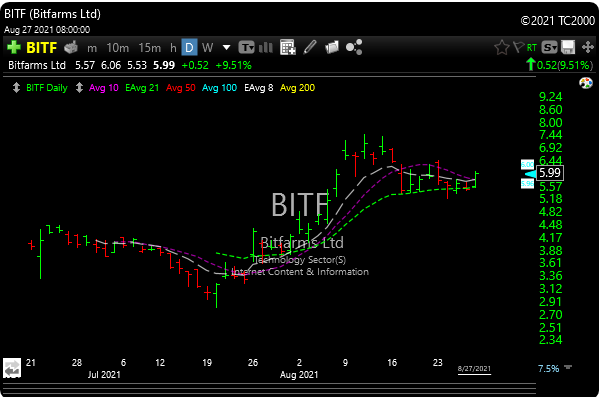Open the chart template 'T' dropdown

tap(246, 48)
